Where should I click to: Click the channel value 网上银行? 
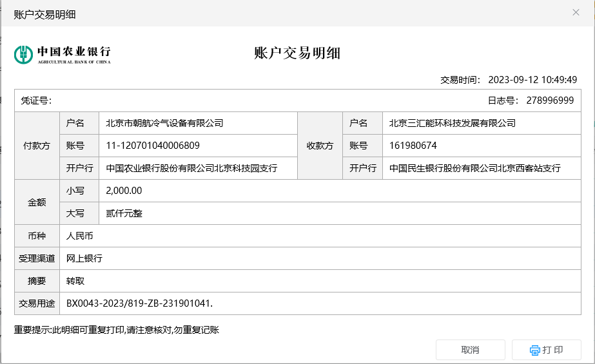[x=84, y=258]
